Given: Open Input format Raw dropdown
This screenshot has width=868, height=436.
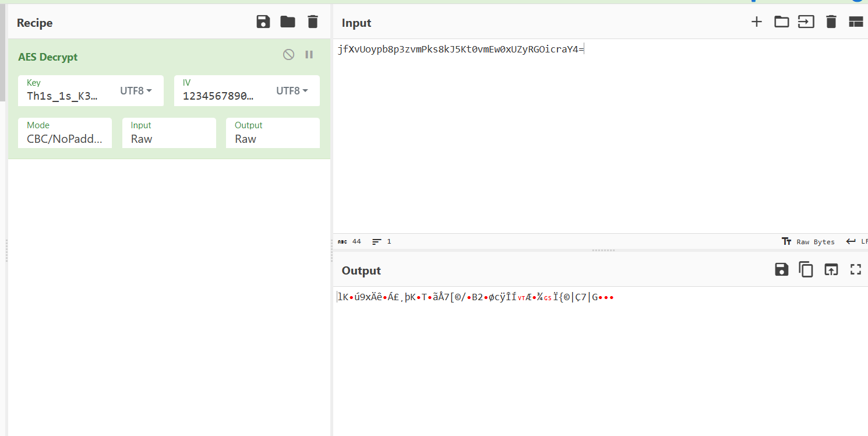Looking at the screenshot, I should click(169, 133).
